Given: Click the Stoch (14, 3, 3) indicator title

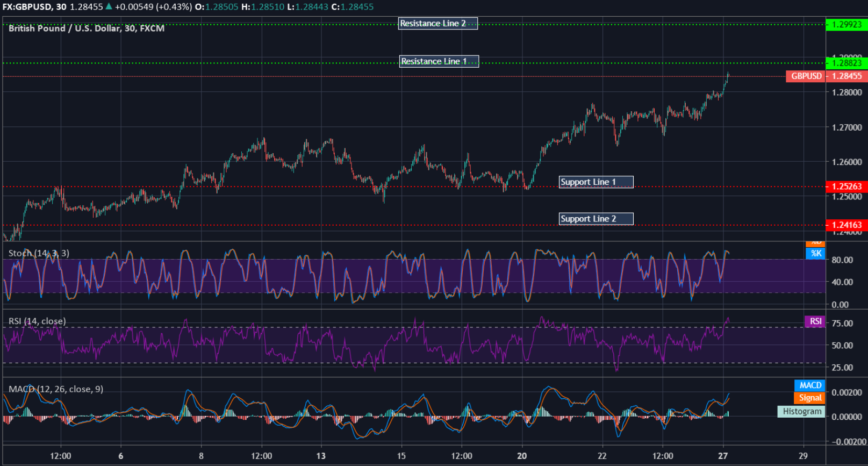Looking at the screenshot, I should pos(39,253).
